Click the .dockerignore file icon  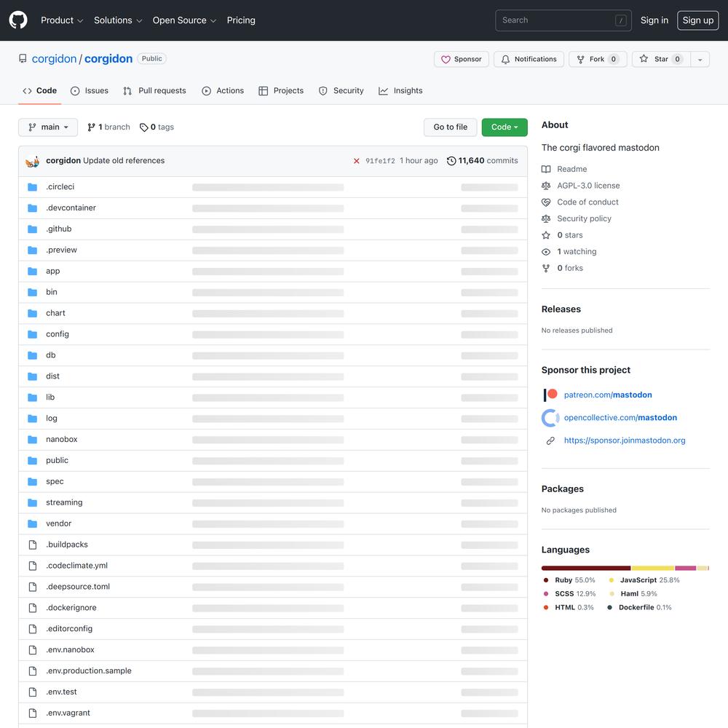[33, 608]
